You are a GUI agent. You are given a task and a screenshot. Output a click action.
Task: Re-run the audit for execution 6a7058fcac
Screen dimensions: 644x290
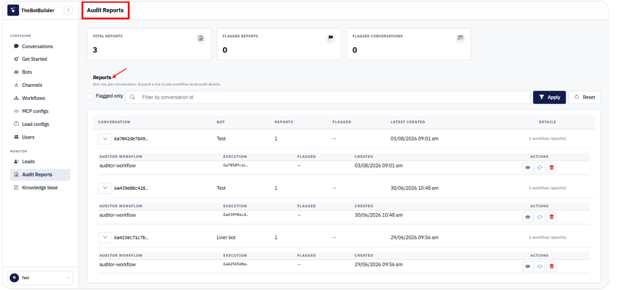pyautogui.click(x=539, y=167)
